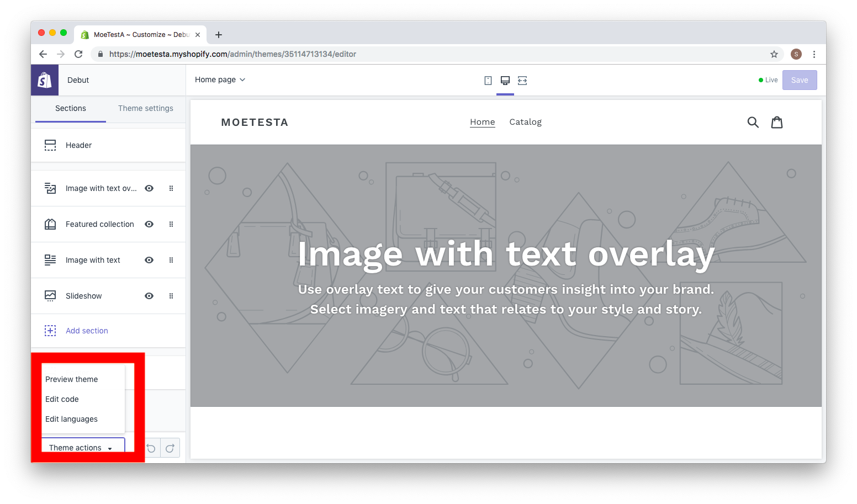
Task: Toggle visibility of Image with text section
Action: (x=149, y=260)
